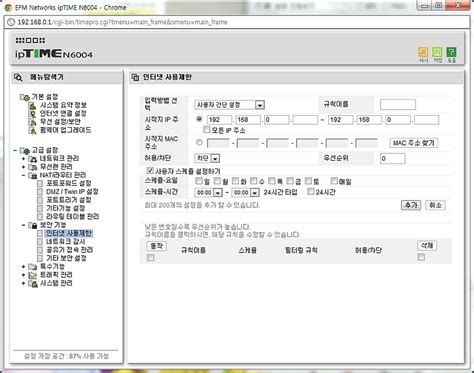This screenshot has width=474, height=373.
Task: Click the 동작 button in the rule table
Action: (x=156, y=246)
